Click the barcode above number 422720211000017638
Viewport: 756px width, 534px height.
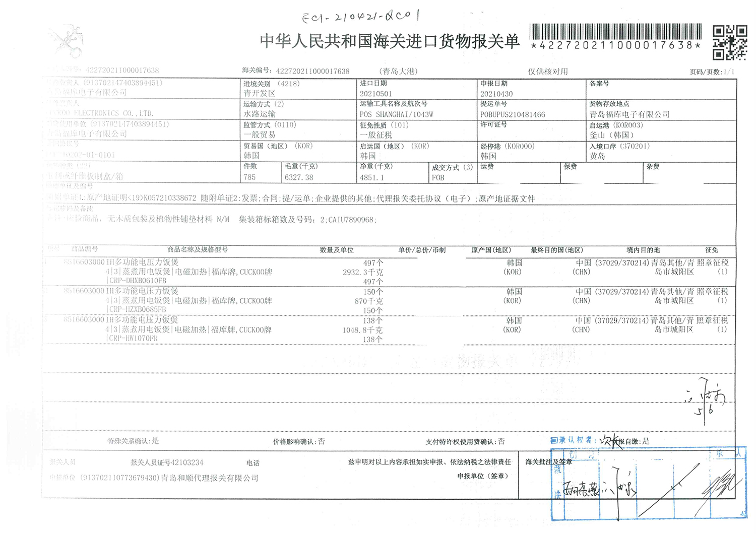[x=615, y=32]
